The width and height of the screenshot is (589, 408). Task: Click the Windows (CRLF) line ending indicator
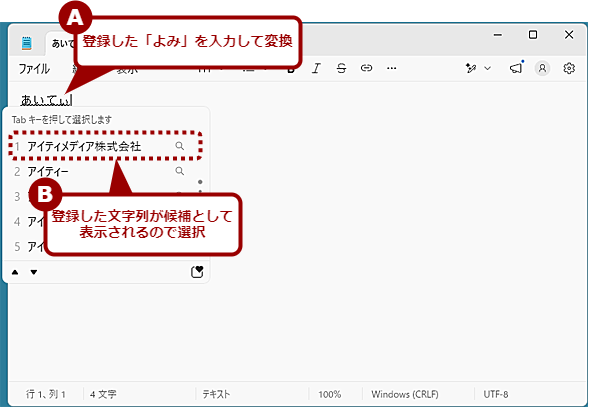tap(405, 394)
